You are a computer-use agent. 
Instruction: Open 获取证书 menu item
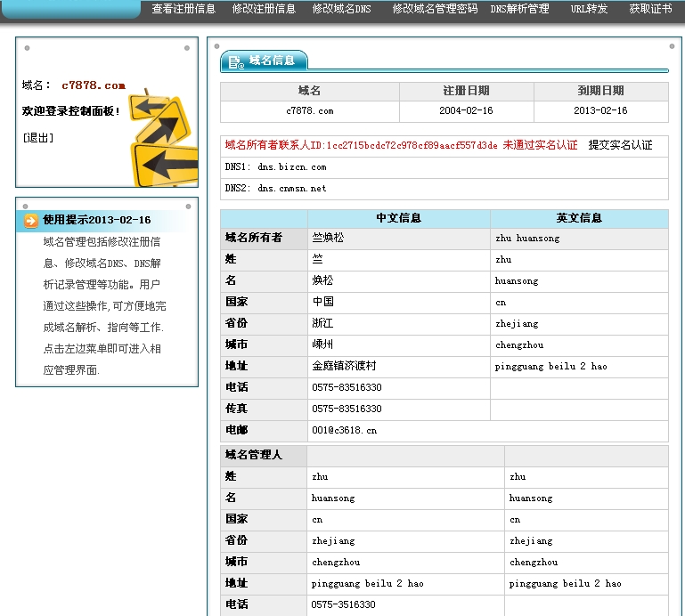tap(650, 9)
